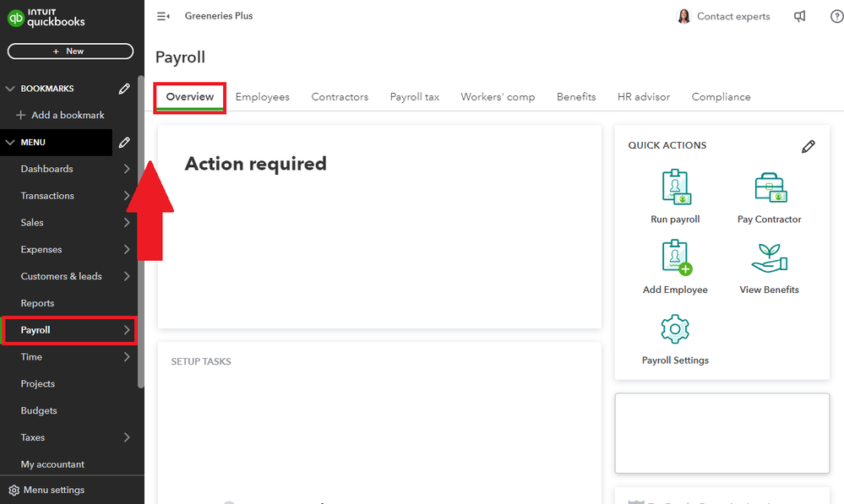Open Contact experts

734,16
